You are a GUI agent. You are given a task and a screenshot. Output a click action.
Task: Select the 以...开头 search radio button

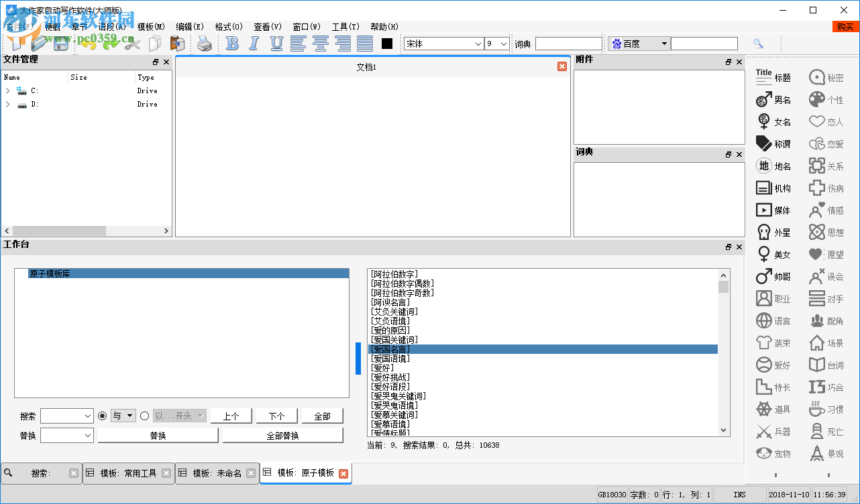pos(144,416)
